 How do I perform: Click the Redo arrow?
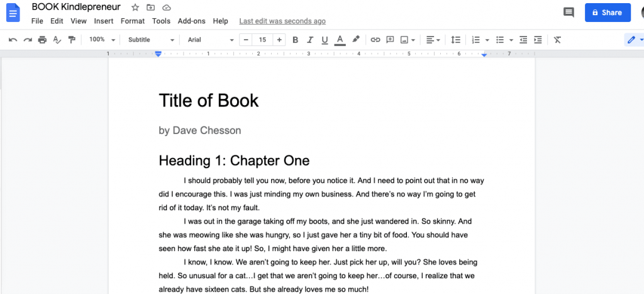(28, 40)
